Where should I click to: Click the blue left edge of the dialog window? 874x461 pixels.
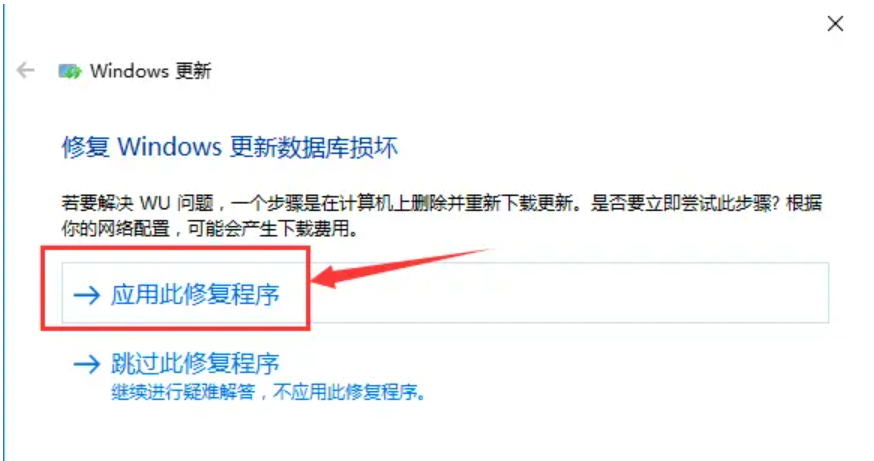pyautogui.click(x=3, y=230)
